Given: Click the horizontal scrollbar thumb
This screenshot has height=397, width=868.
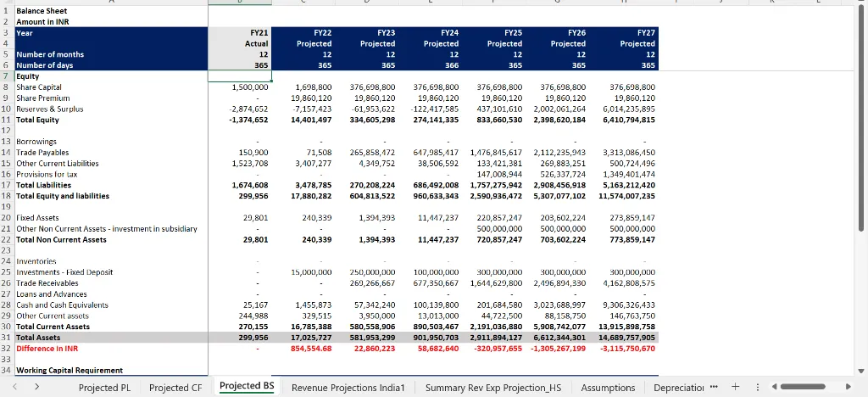Looking at the screenshot, I should (x=801, y=387).
